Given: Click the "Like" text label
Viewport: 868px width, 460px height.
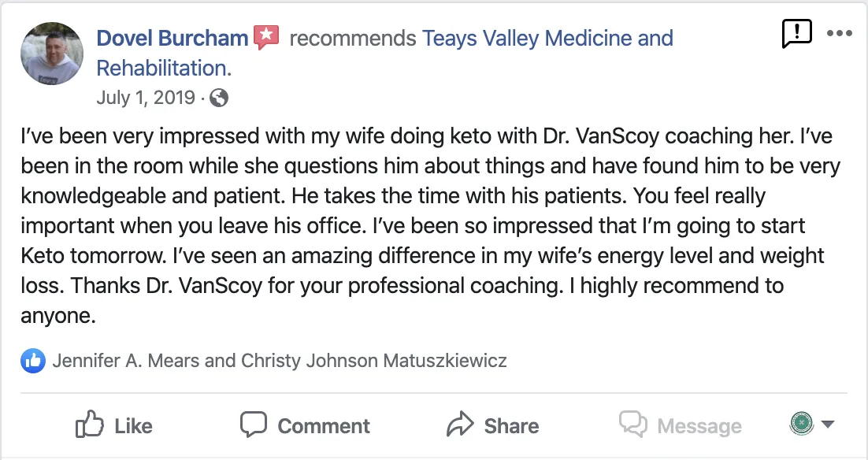Looking at the screenshot, I should tap(133, 426).
